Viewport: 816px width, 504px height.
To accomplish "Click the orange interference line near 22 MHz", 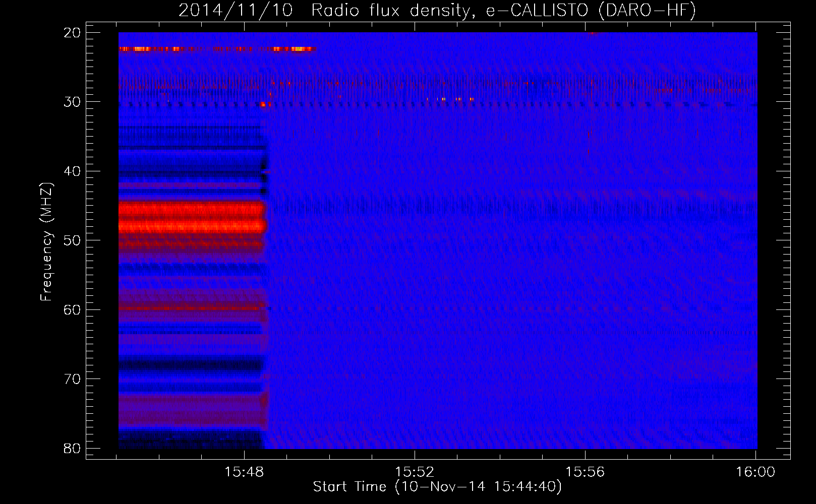I will (217, 49).
